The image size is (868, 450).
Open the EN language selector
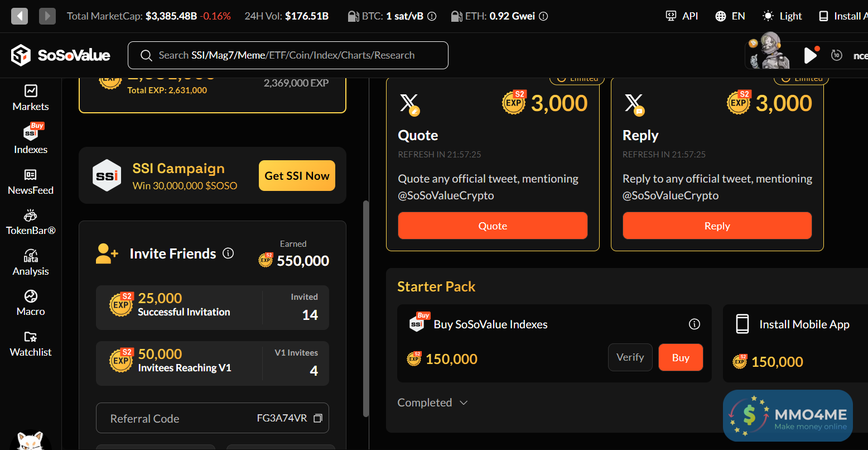[730, 16]
